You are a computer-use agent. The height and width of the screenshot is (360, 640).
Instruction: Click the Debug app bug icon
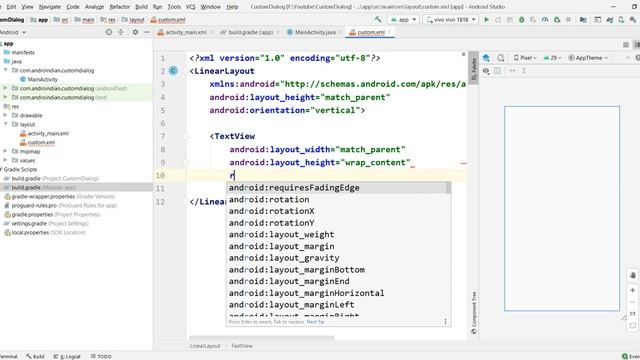tap(521, 20)
